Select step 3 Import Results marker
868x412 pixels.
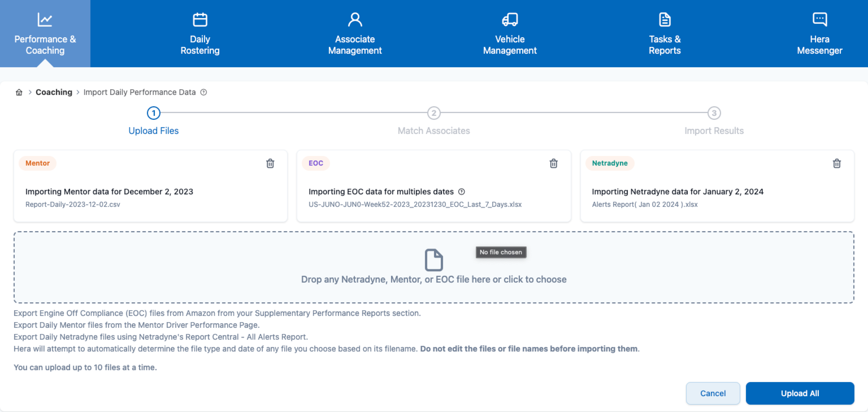point(714,113)
